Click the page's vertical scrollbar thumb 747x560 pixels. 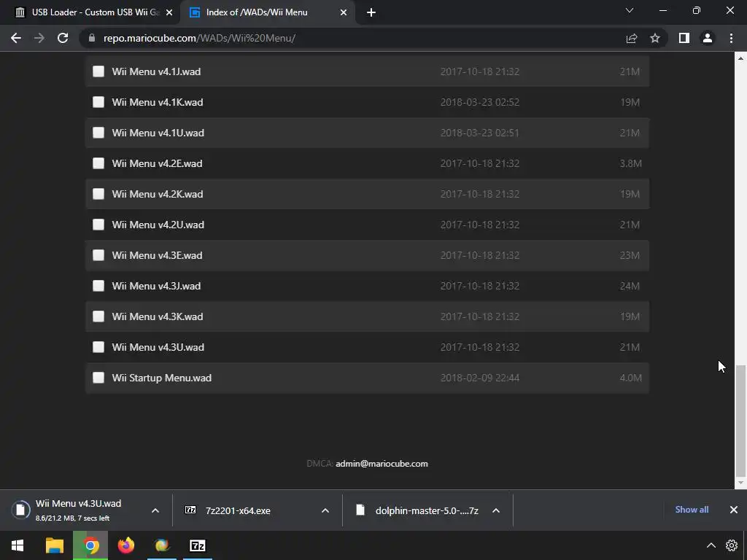[x=740, y=421]
